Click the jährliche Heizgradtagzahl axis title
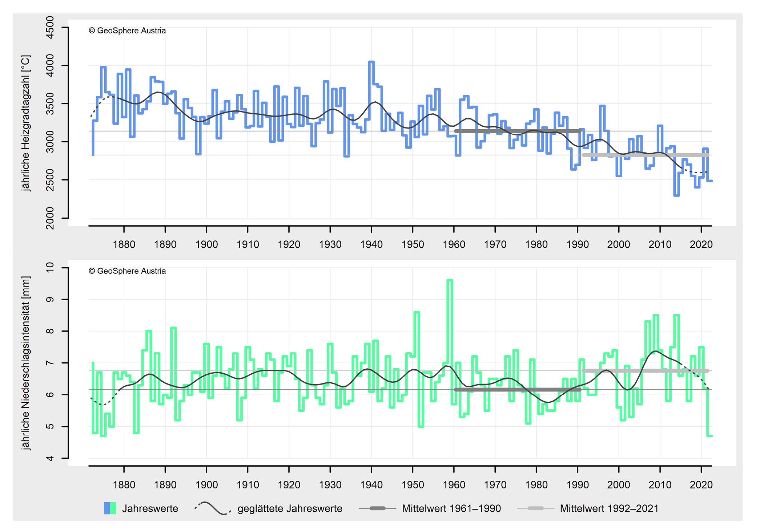This screenshot has width=760, height=532. (26, 123)
